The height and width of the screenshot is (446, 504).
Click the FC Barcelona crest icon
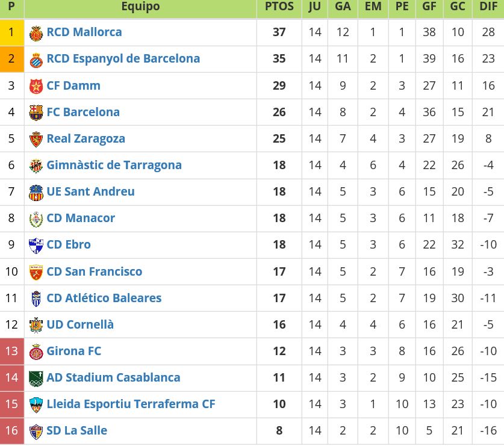tap(36, 113)
